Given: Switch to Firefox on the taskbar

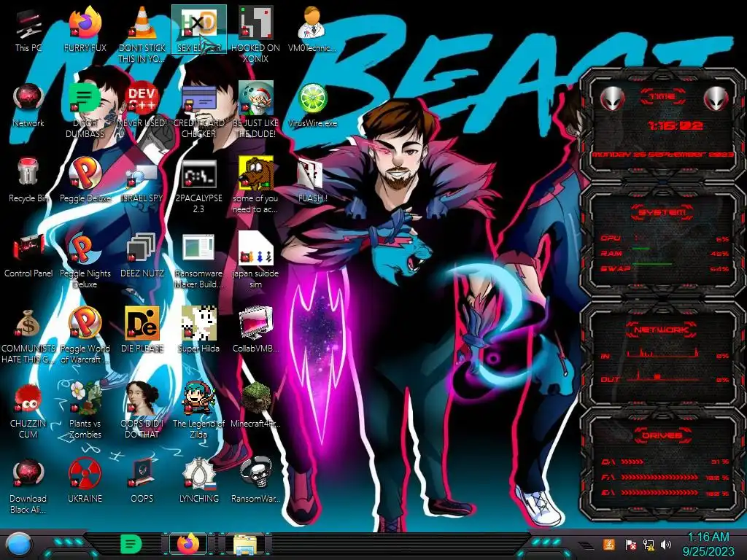Looking at the screenshot, I should [188, 544].
